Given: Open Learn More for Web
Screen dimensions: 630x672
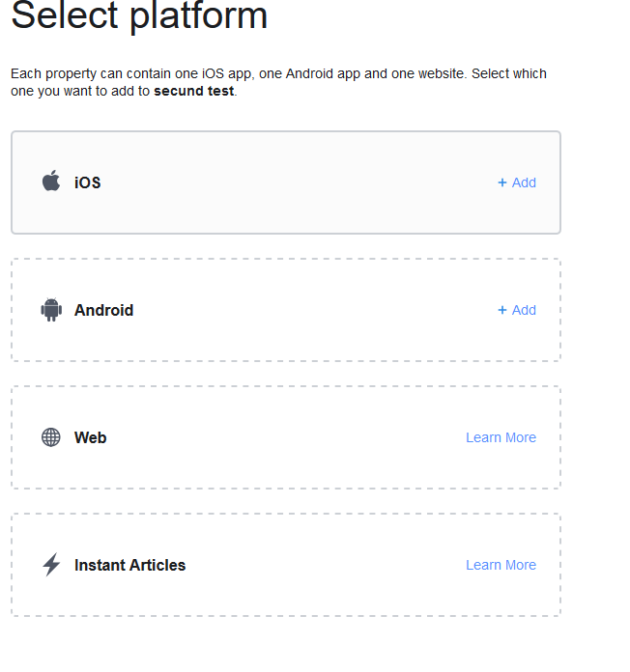Looking at the screenshot, I should pos(501,437).
